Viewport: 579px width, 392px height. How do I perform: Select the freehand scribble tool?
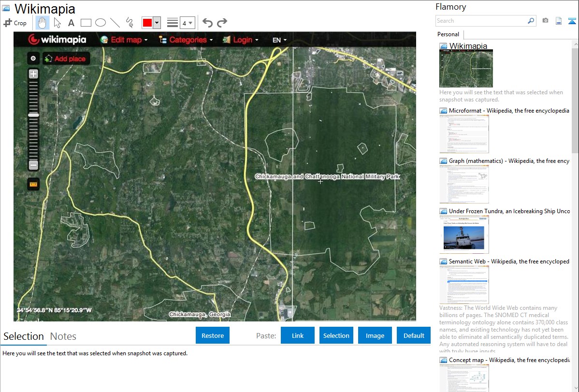click(x=130, y=23)
